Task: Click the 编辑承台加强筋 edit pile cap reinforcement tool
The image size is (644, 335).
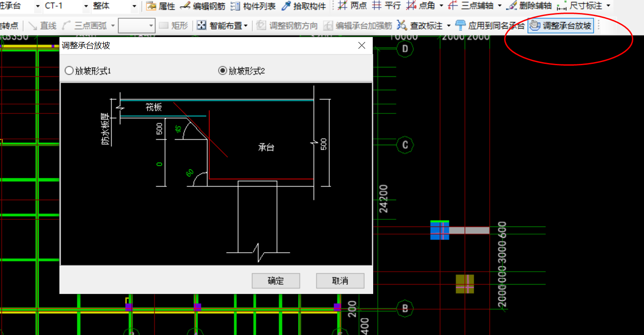Action: [x=358, y=25]
